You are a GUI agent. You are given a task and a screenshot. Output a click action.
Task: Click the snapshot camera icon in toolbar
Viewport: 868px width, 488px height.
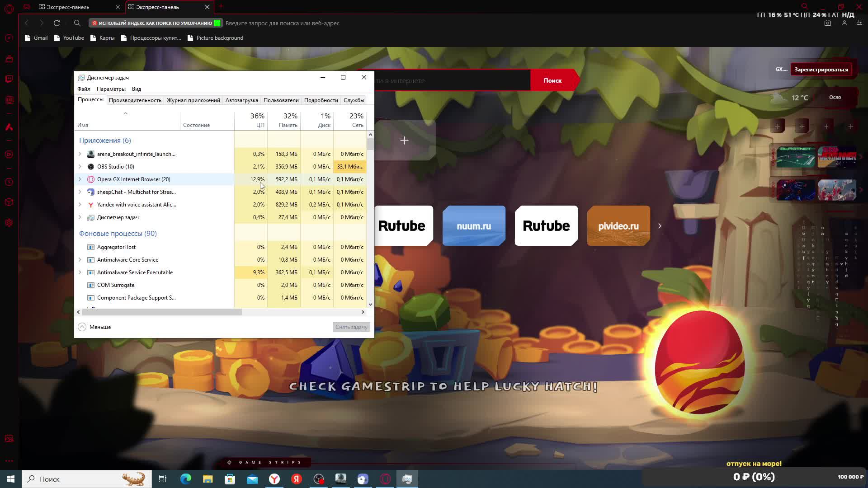click(x=827, y=23)
